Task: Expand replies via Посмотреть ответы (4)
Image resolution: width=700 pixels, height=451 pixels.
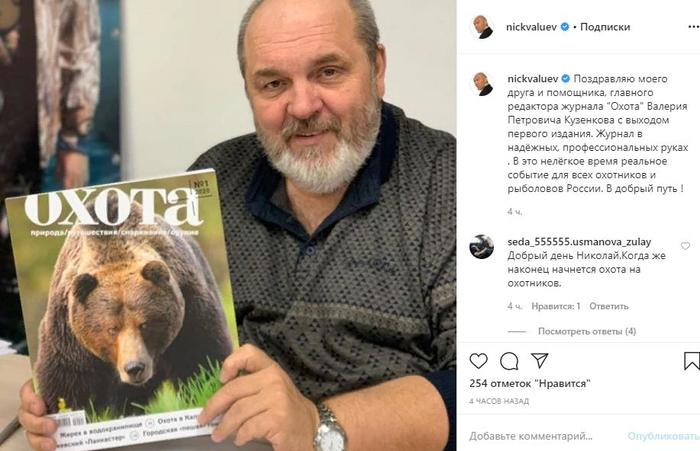Action: pyautogui.click(x=587, y=331)
